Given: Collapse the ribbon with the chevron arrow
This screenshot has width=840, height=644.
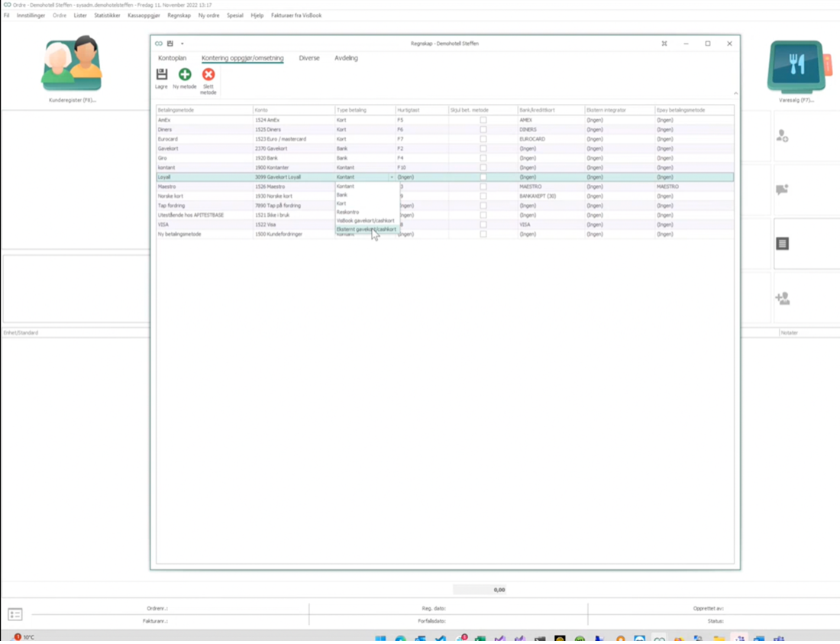Looking at the screenshot, I should 735,94.
